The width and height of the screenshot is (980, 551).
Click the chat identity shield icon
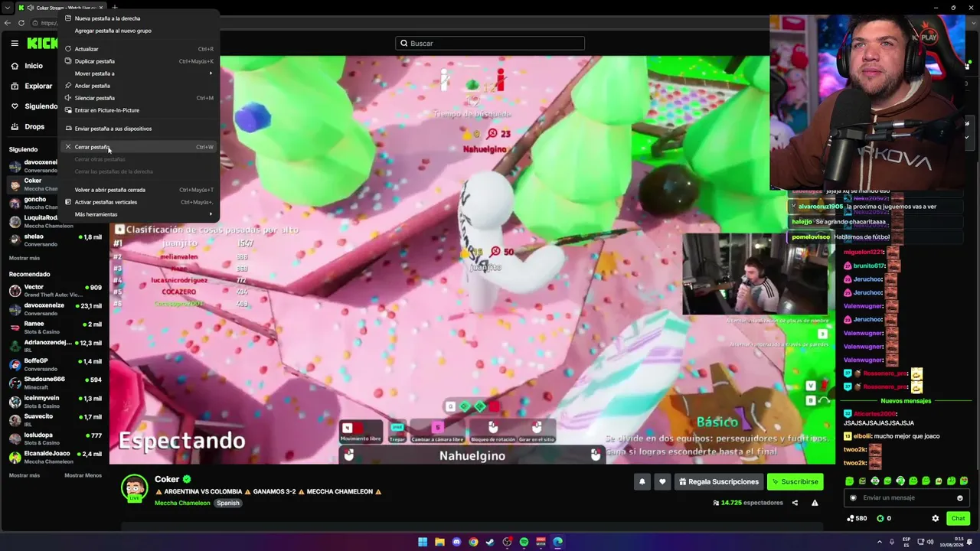pos(854,498)
